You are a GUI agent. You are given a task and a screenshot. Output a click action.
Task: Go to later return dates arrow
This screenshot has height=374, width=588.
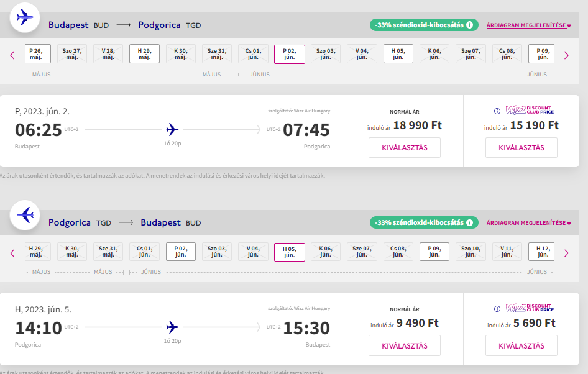[566, 253]
